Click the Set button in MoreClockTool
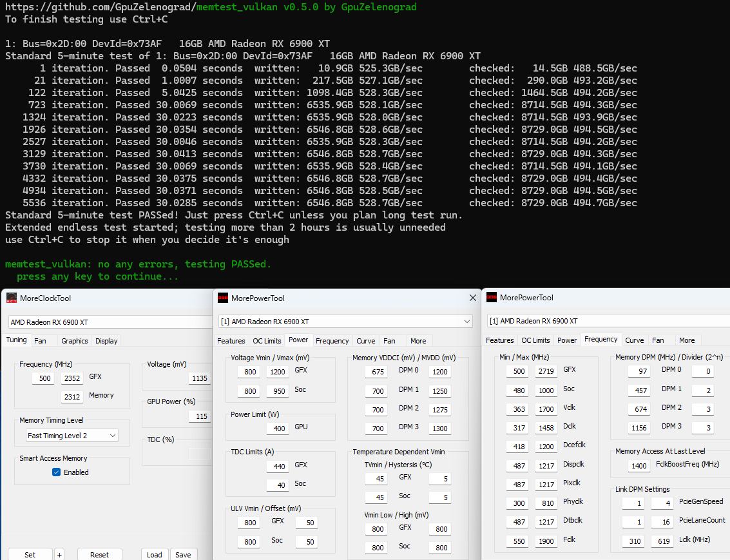 pyautogui.click(x=30, y=554)
